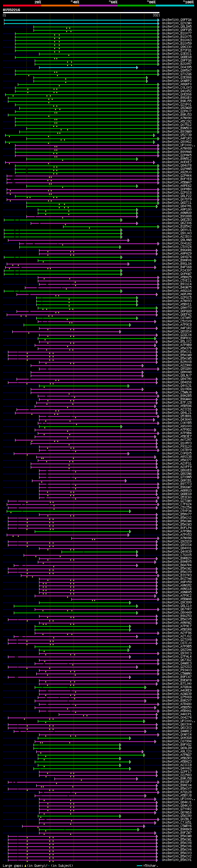Select label UniRef100_P24397
Screen dimensions: 197x868
177,271
